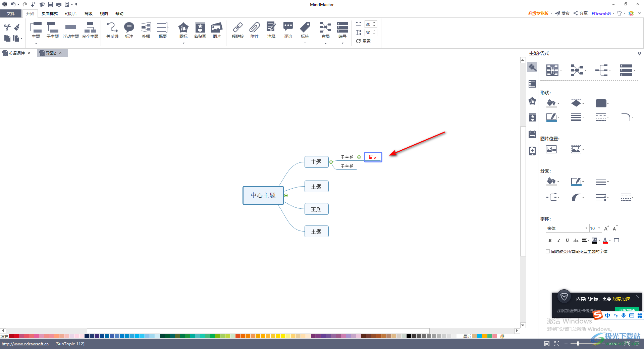Decrease font size with A-down icon
Viewport: 644px width, 349px height.
(x=615, y=229)
